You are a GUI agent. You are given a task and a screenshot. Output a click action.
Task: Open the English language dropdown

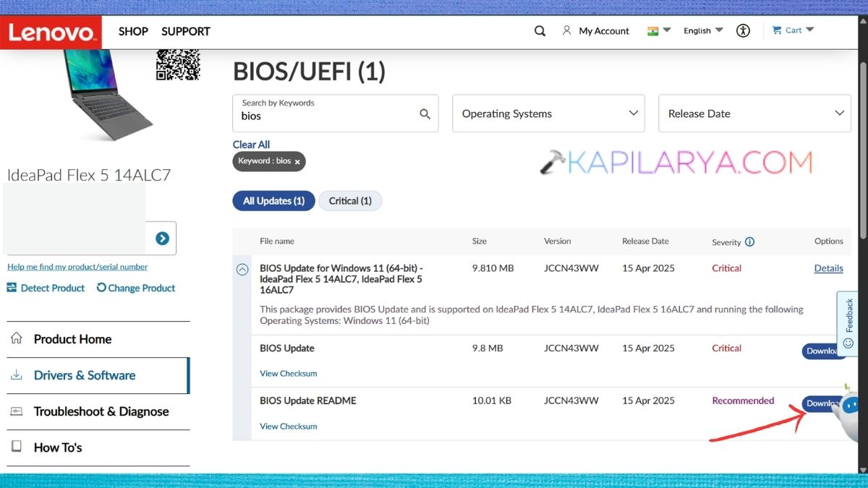point(703,30)
